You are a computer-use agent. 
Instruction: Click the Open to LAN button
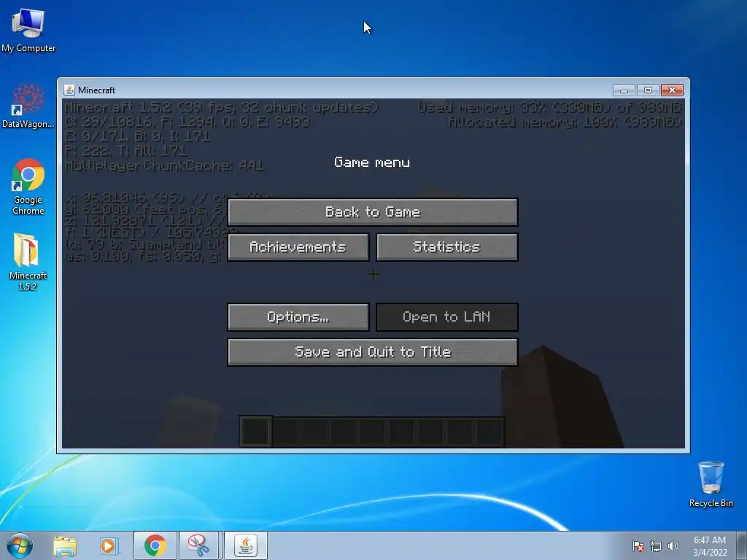tap(447, 316)
